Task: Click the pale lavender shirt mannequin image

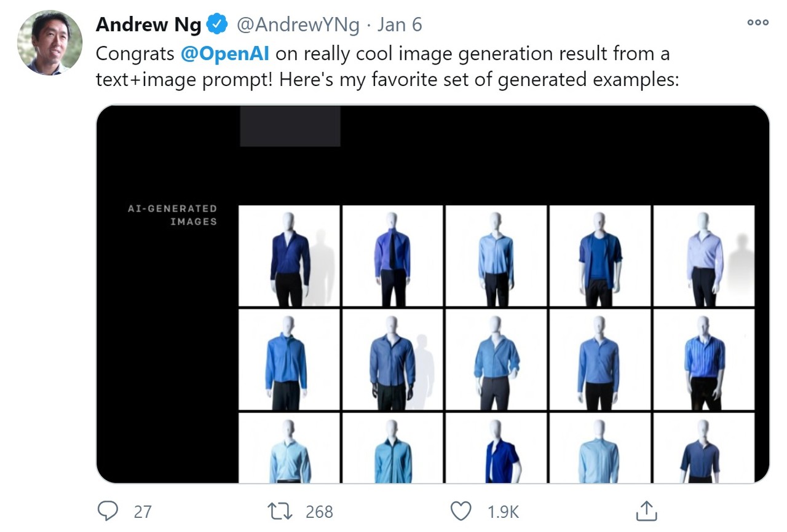Action: [x=703, y=256]
